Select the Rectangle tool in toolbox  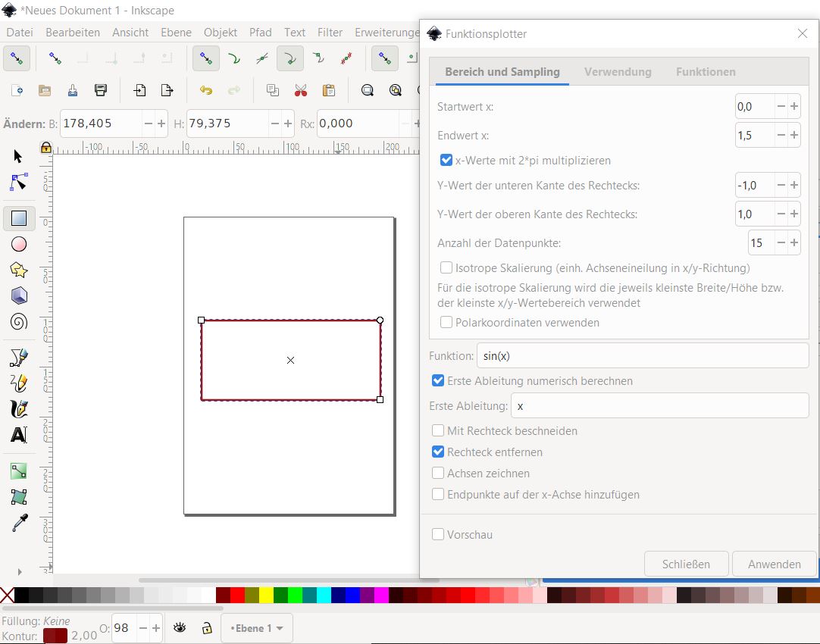19,219
